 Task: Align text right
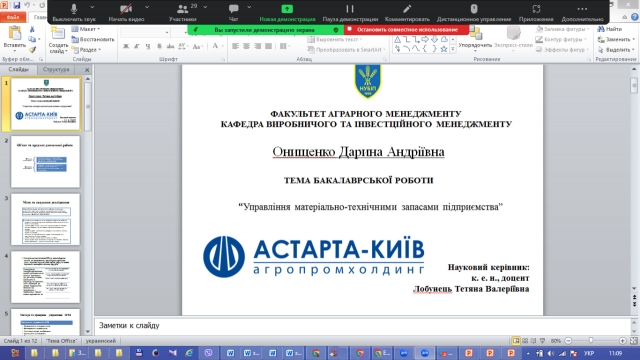[x=258, y=46]
